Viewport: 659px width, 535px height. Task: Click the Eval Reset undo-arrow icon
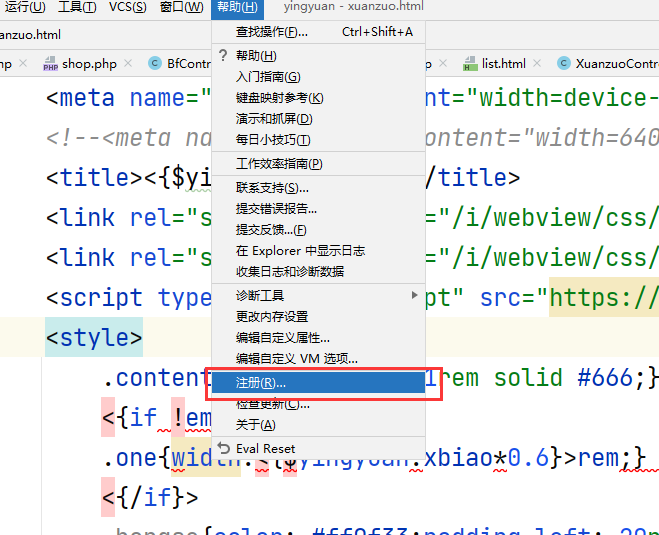click(x=224, y=448)
